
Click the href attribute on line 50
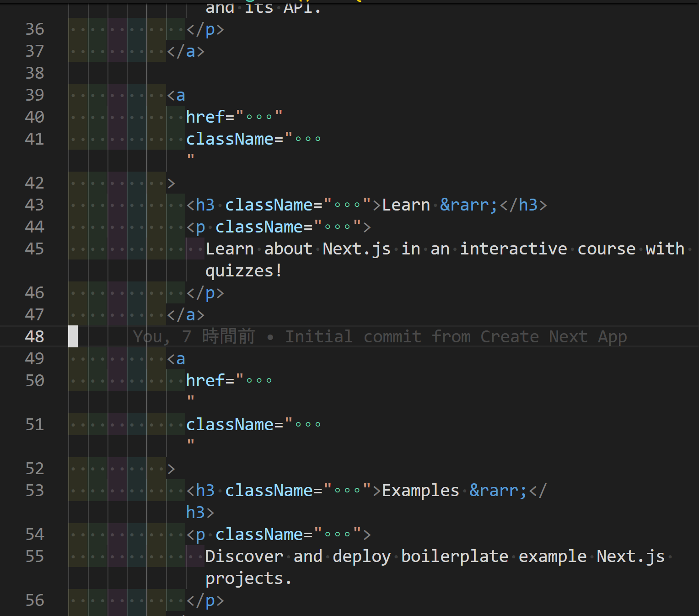click(x=205, y=381)
